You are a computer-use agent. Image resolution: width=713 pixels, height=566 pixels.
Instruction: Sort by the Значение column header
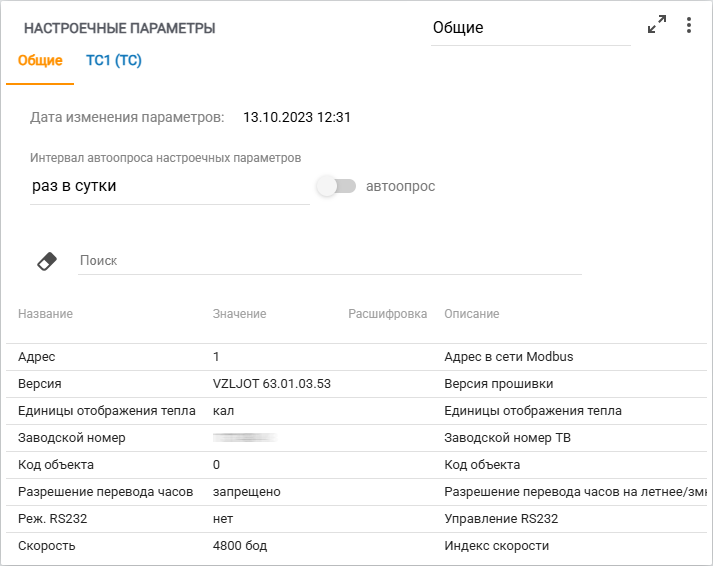tap(239, 314)
